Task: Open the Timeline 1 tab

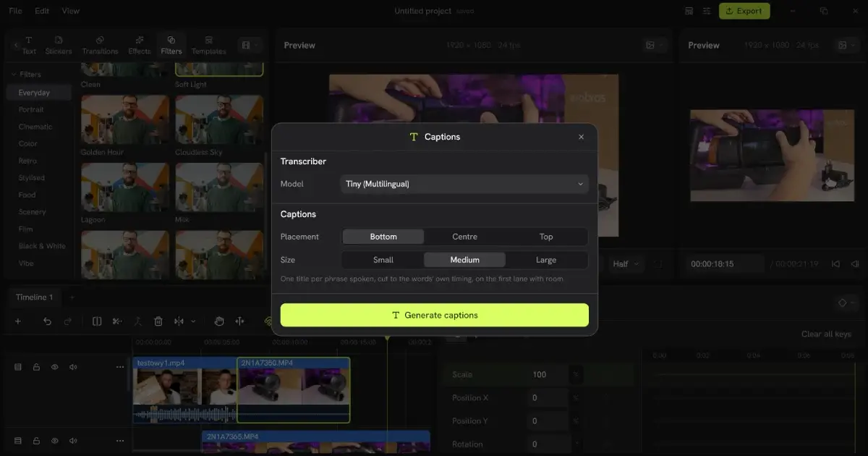Action: click(35, 297)
